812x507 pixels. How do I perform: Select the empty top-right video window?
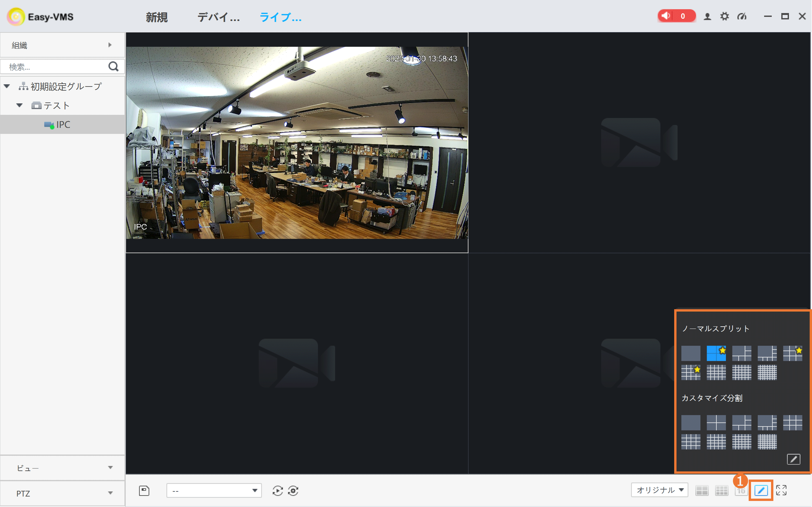pos(639,142)
